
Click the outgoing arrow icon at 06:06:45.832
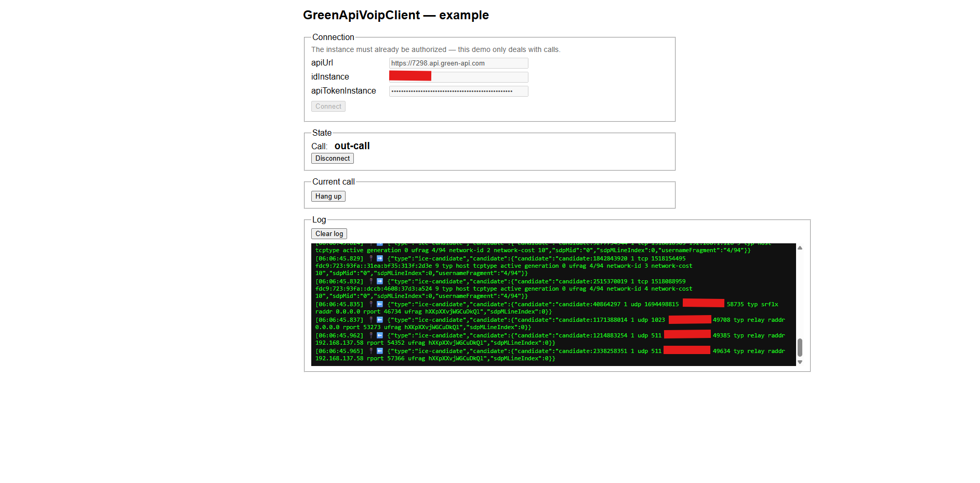click(380, 281)
